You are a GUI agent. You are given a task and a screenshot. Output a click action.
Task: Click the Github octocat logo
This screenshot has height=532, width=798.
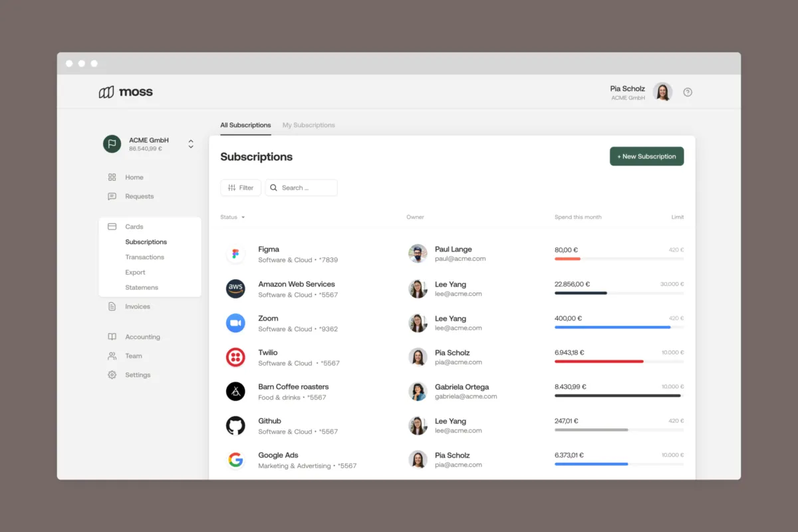tap(235, 426)
